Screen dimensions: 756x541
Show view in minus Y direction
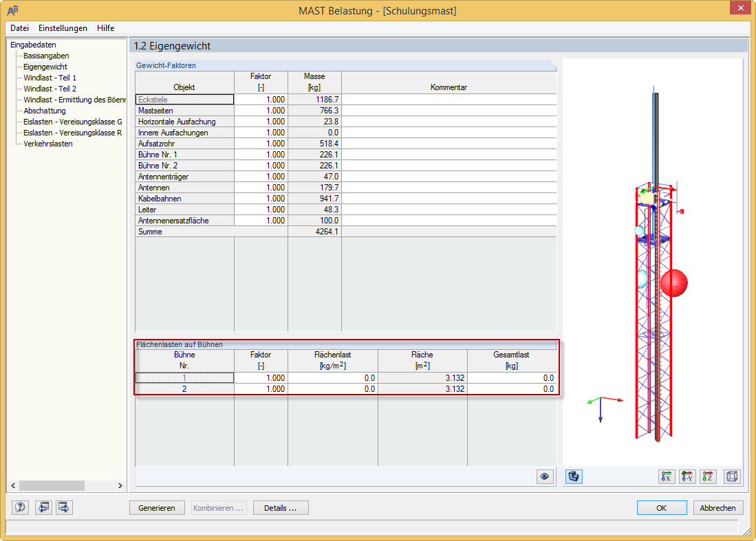click(687, 476)
